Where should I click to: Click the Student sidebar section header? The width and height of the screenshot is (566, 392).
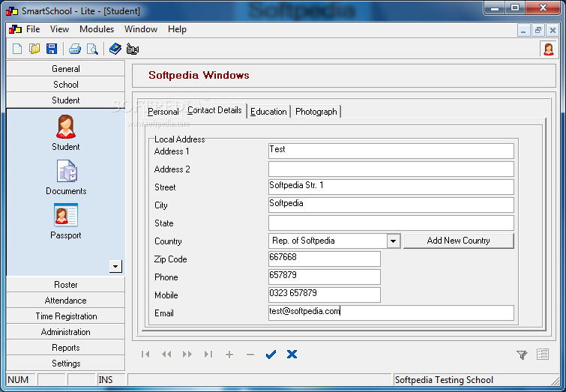(x=66, y=100)
